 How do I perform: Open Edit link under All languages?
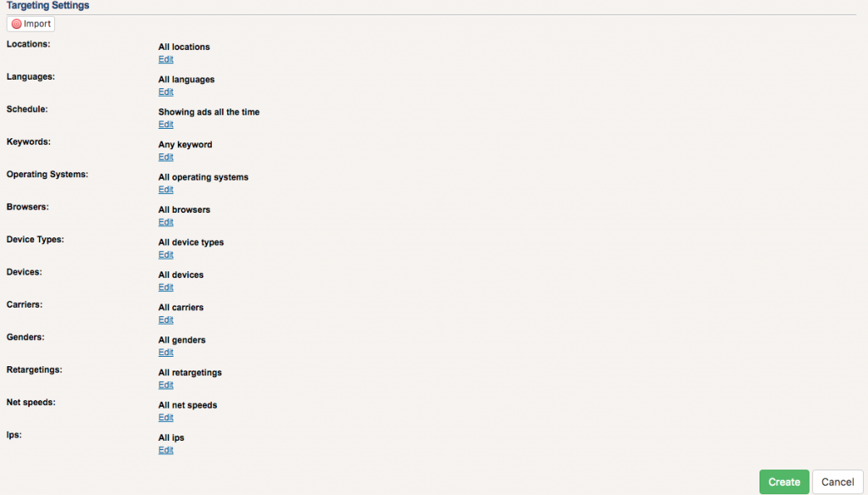coord(165,92)
